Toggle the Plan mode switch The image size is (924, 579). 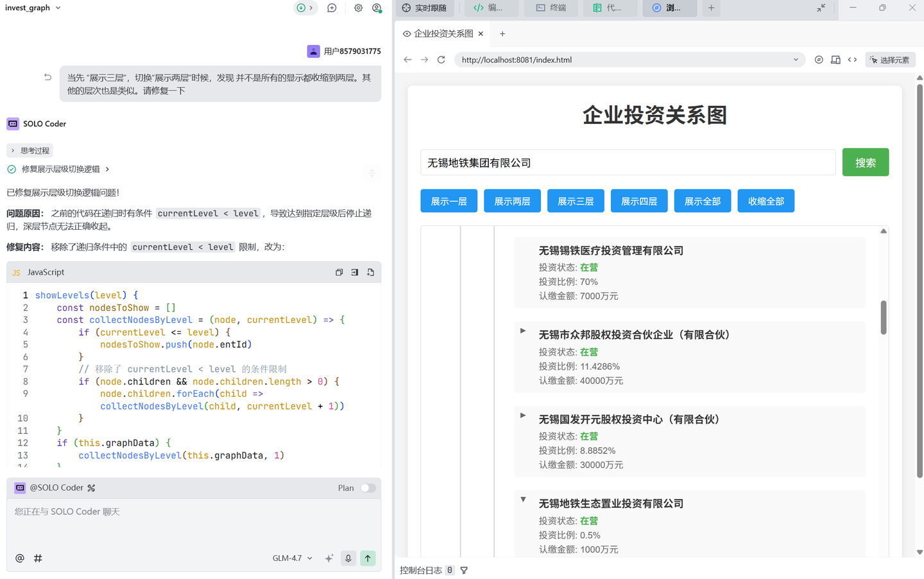click(x=368, y=488)
